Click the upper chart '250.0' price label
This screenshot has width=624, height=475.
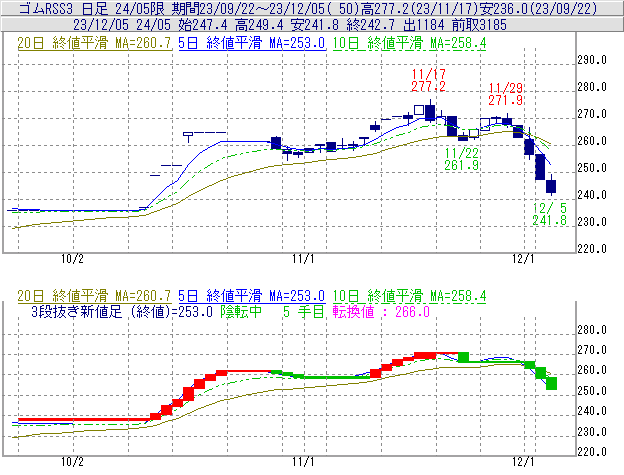click(592, 168)
